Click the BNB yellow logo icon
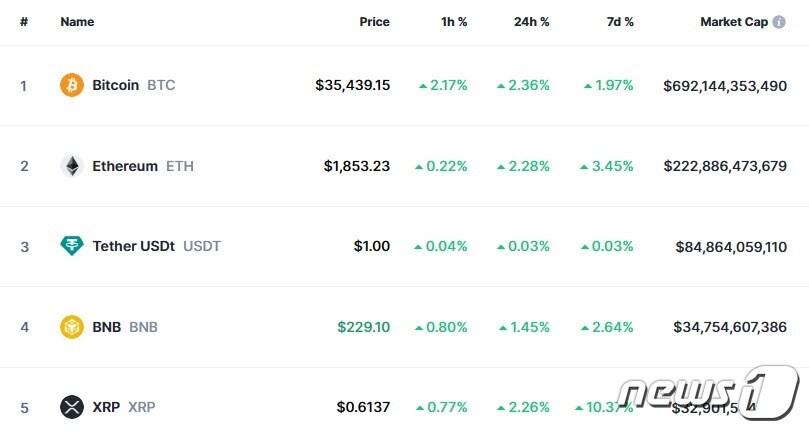 click(x=72, y=327)
